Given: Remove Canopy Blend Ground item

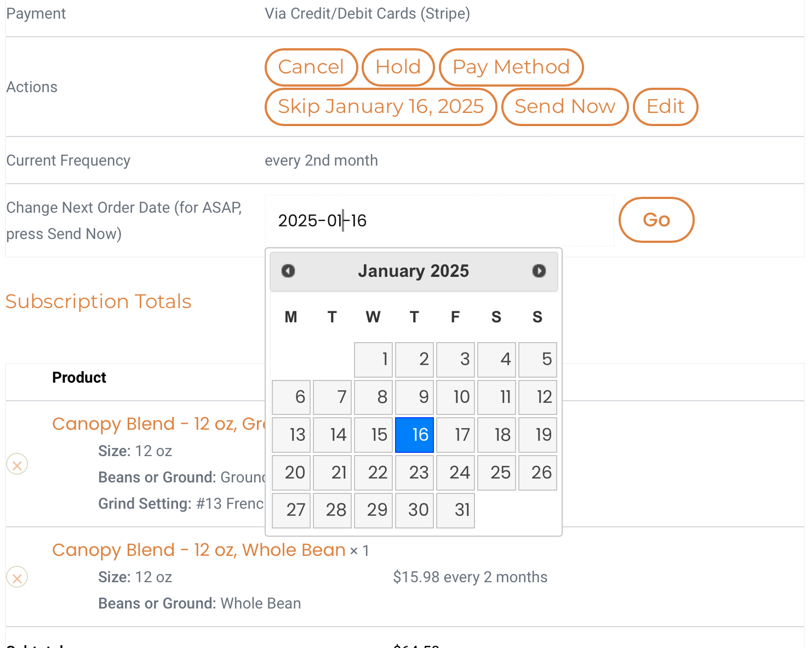Looking at the screenshot, I should coord(17,465).
